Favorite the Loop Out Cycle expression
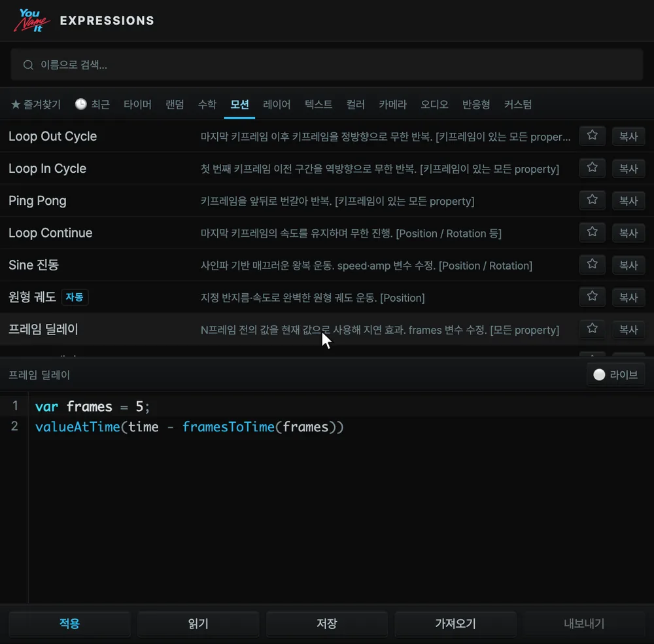 [592, 136]
